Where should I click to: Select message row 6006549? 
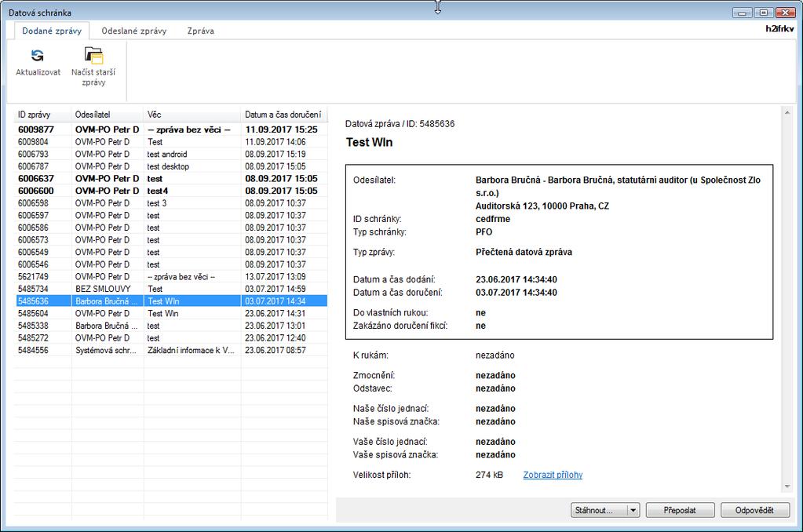coord(171,253)
